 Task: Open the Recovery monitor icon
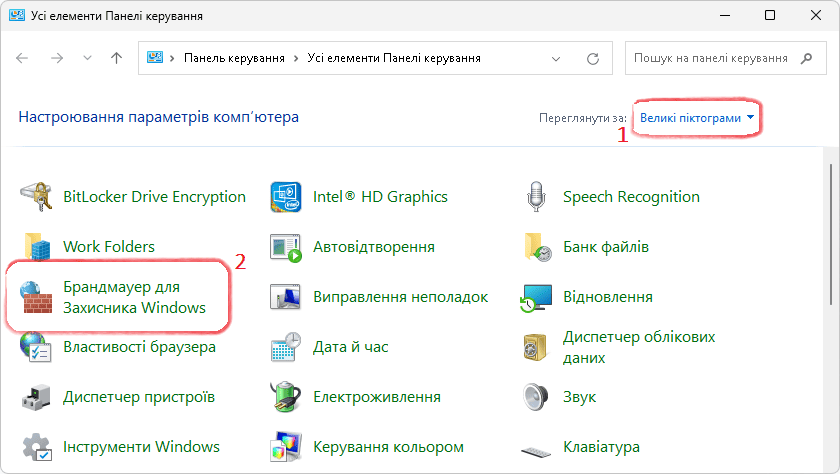click(x=536, y=298)
